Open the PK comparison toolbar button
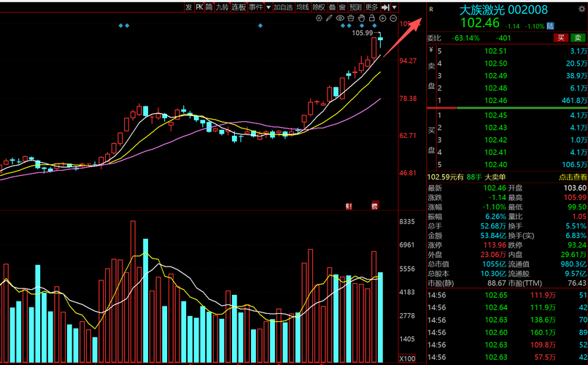The height and width of the screenshot is (365, 588). tap(199, 7)
